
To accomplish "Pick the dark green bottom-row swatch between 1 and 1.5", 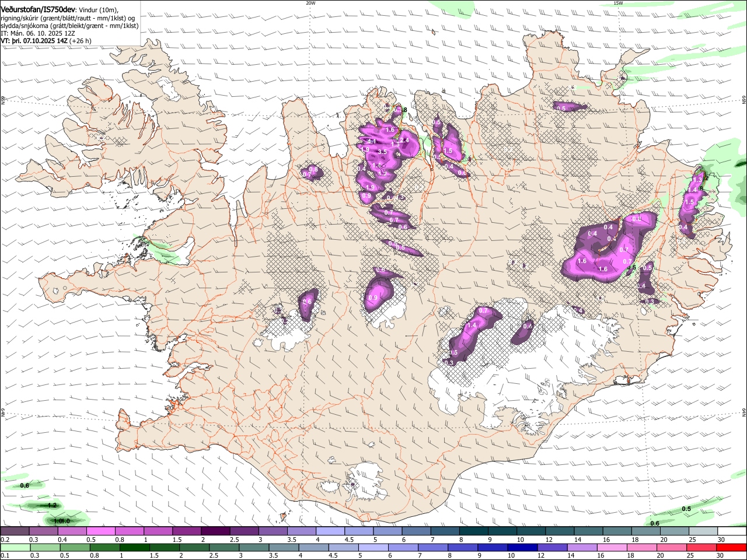I will [x=135, y=547].
